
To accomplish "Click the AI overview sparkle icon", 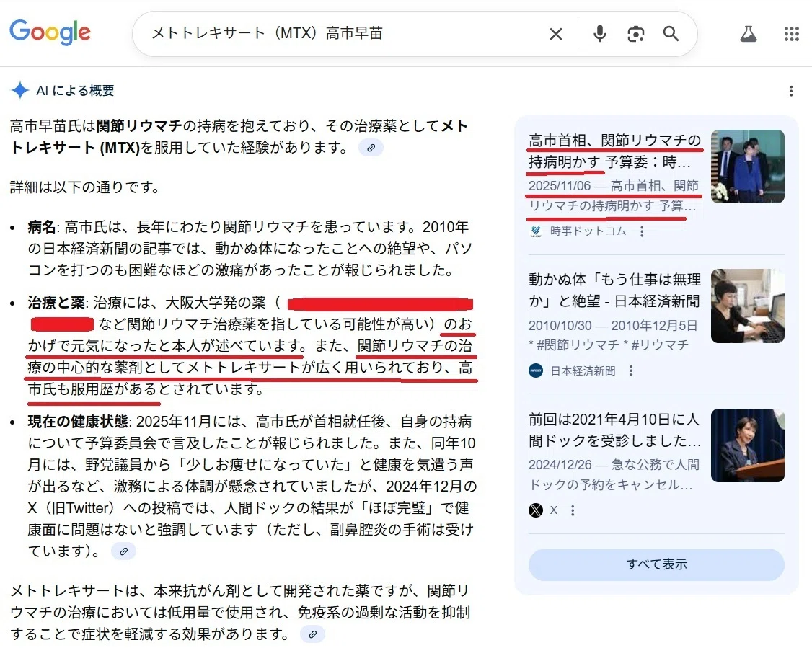I will [20, 91].
